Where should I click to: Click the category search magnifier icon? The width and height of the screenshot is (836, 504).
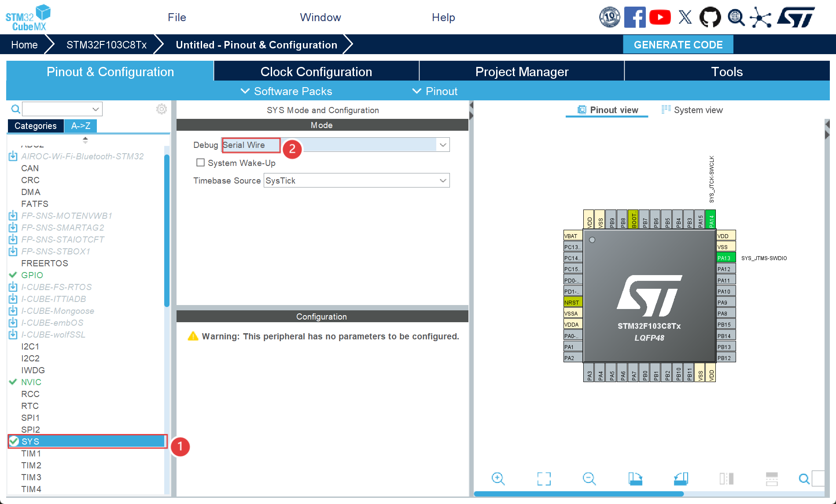(x=15, y=109)
